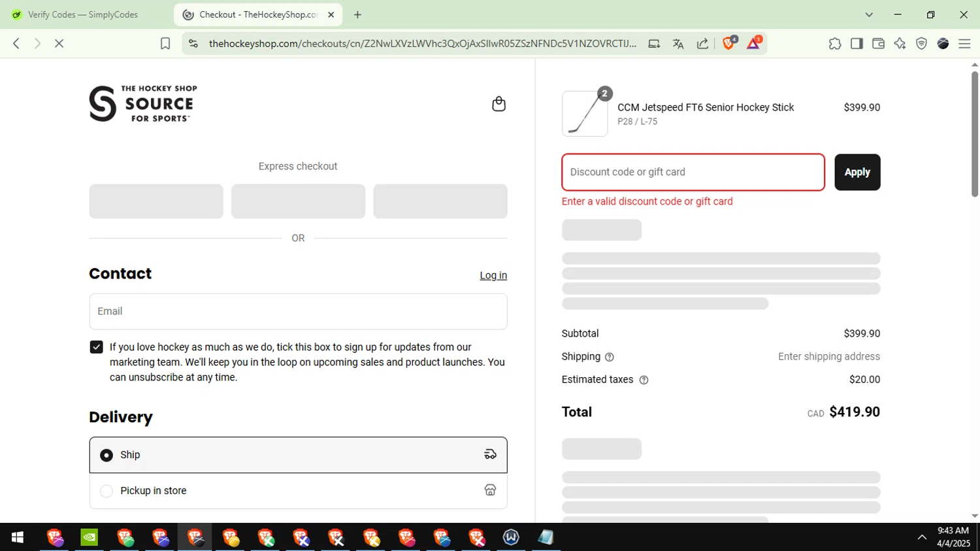Open the tab search dropdown arrow
Screen dimensions: 980x551
[x=869, y=14]
